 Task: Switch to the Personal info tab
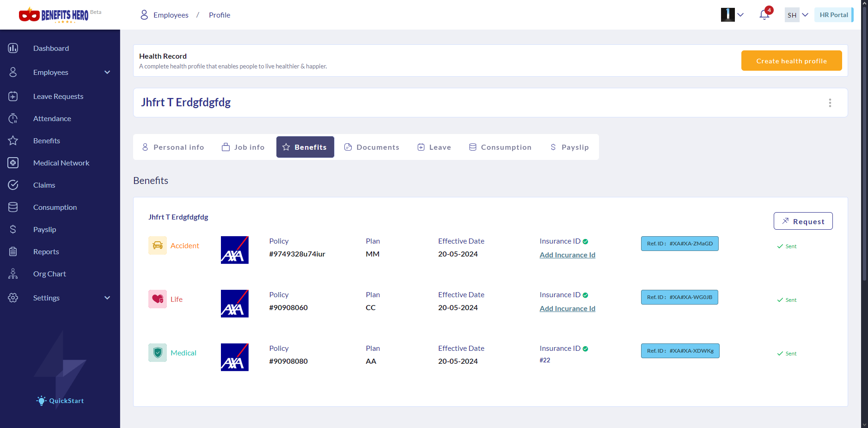click(x=173, y=147)
